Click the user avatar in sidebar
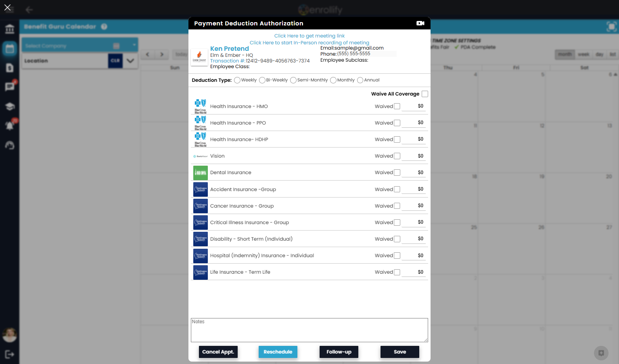The image size is (619, 364). tap(10, 335)
